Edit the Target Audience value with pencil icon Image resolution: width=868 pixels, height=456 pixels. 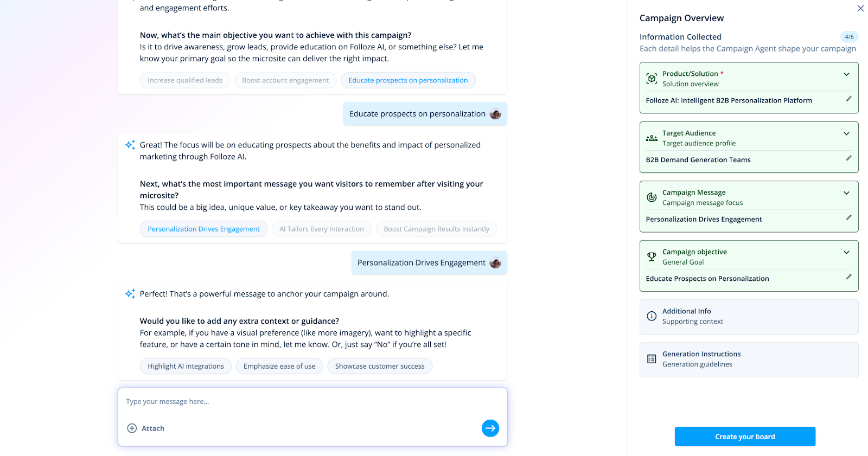pos(848,158)
